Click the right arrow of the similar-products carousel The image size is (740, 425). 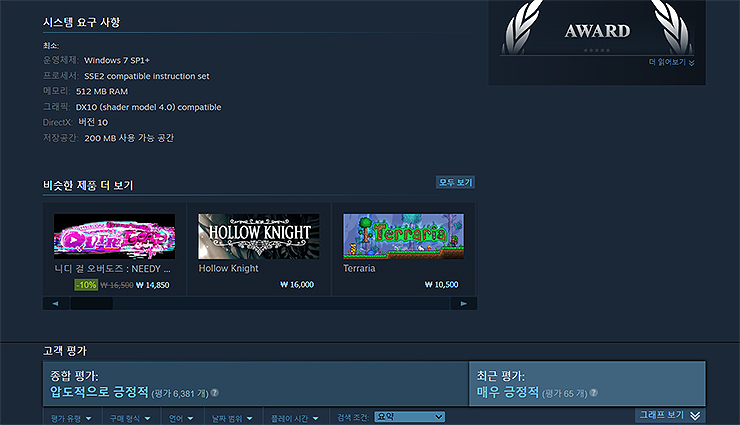pos(463,303)
